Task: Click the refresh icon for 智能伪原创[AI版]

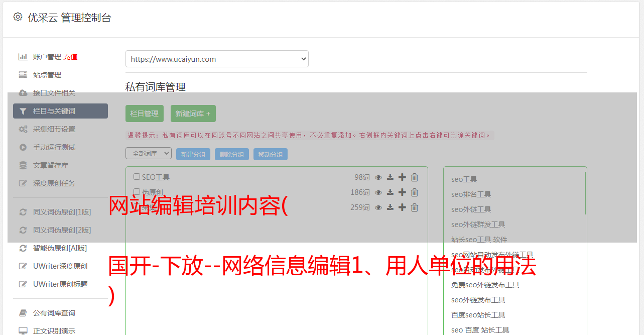Action: 23,248
